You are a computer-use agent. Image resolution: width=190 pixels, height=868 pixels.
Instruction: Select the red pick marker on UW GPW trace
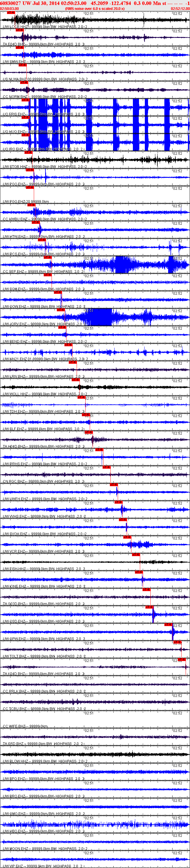(x=168, y=624)
